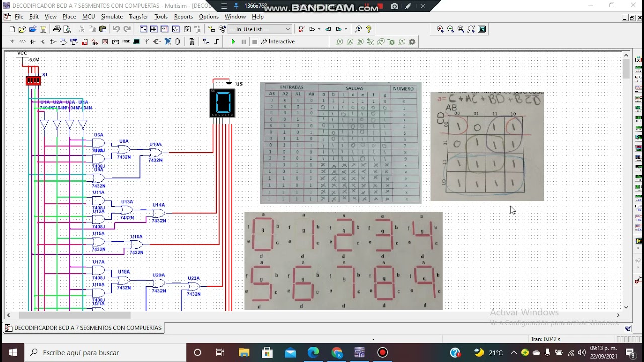
Task: Click the horizontal scrollbar thumb
Action: pos(74,315)
